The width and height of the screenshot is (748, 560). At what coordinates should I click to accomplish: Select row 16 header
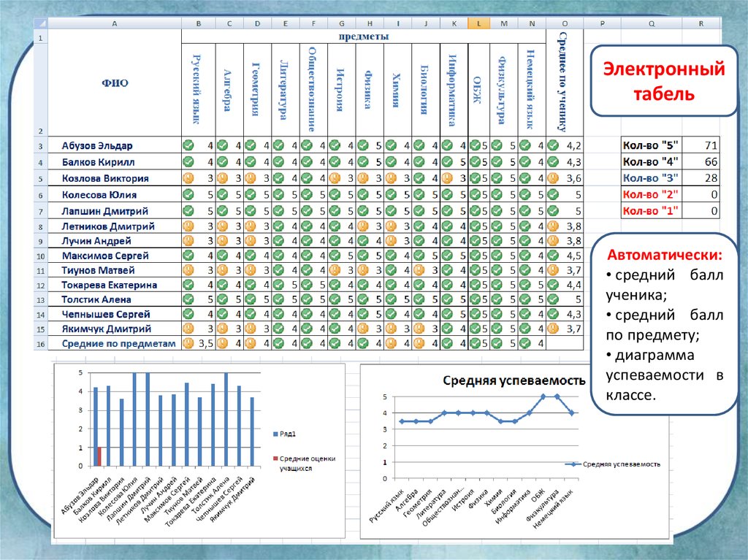(x=41, y=343)
